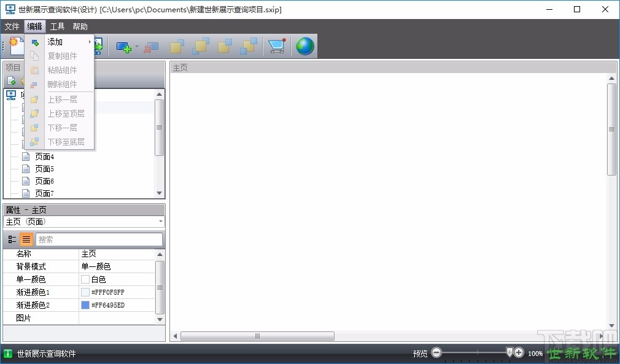Choose 删除组件 in the edit menu
The height and width of the screenshot is (364, 620).
click(60, 84)
